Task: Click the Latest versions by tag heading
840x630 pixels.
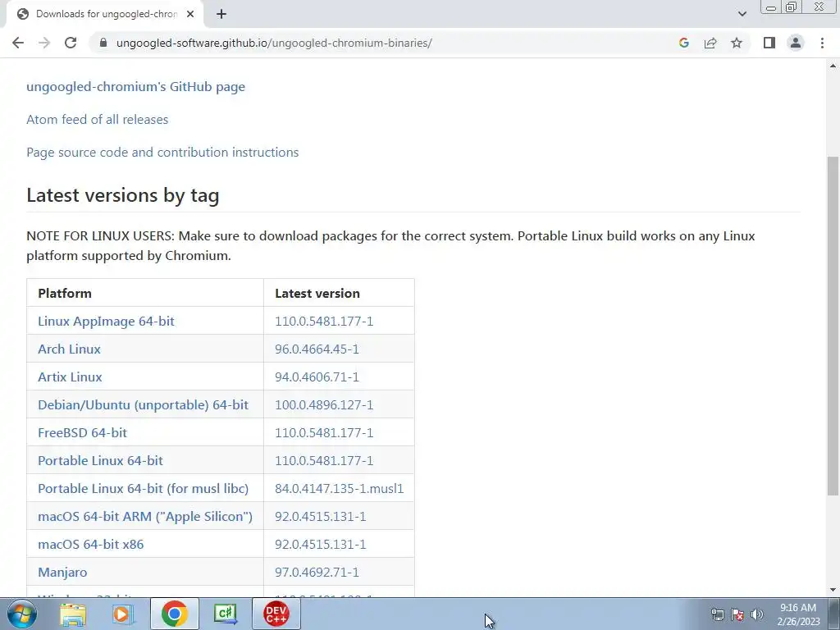Action: 123,195
